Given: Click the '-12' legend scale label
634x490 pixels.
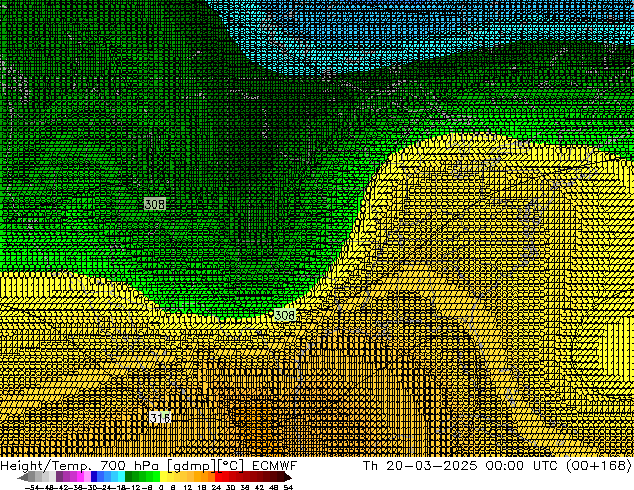Looking at the screenshot, I should [135, 487].
